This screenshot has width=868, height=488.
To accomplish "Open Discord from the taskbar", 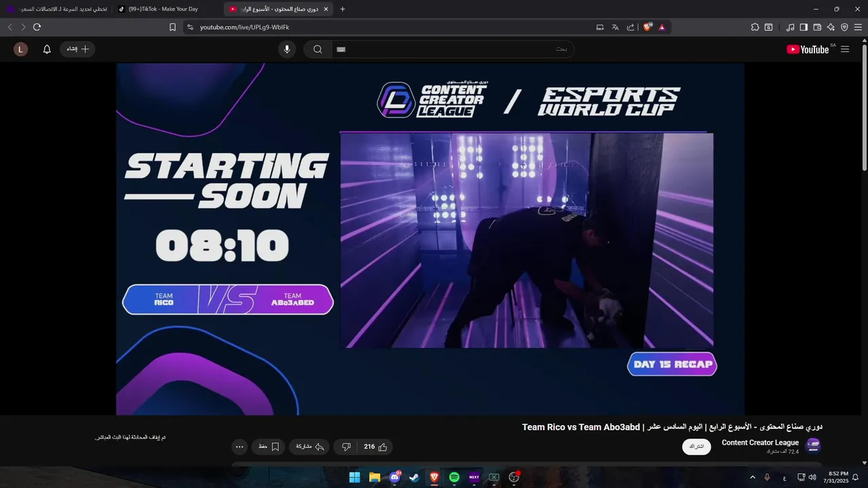I will pos(395,477).
